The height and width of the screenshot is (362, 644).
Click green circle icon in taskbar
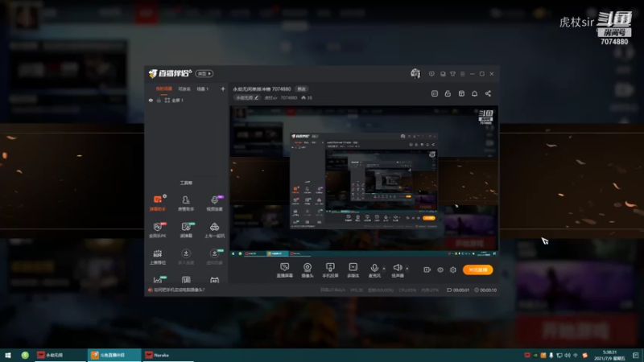point(25,355)
